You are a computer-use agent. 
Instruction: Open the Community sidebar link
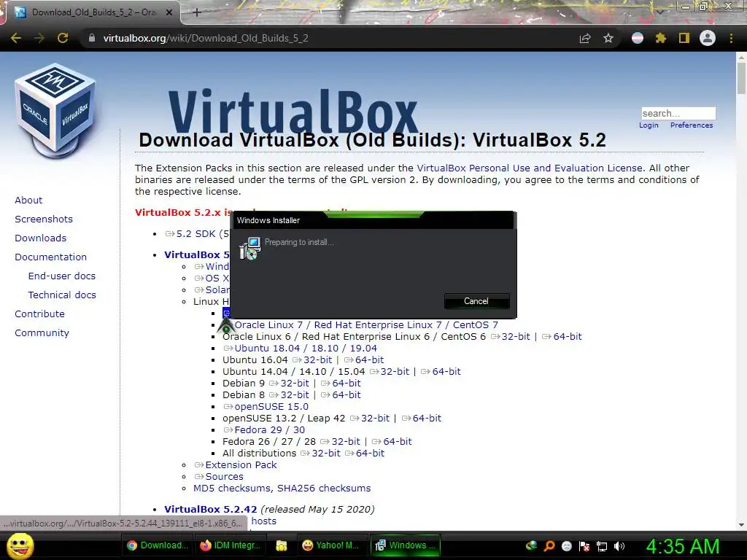click(42, 333)
